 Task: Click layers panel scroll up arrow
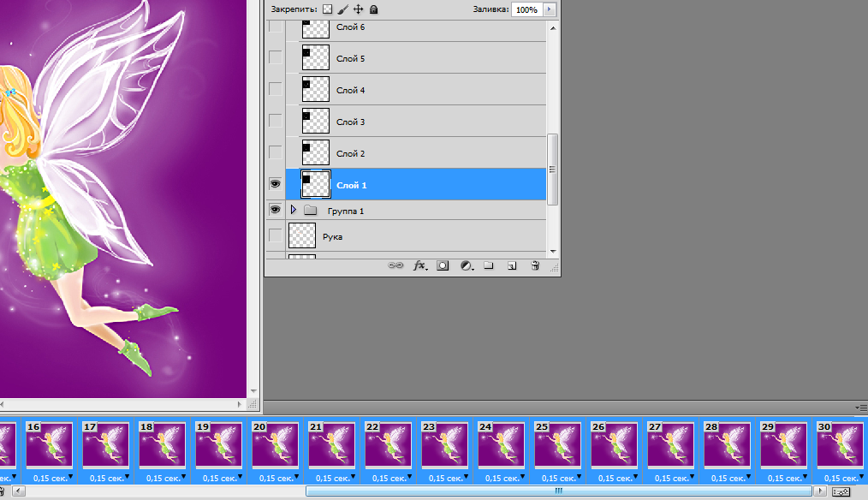coord(552,27)
